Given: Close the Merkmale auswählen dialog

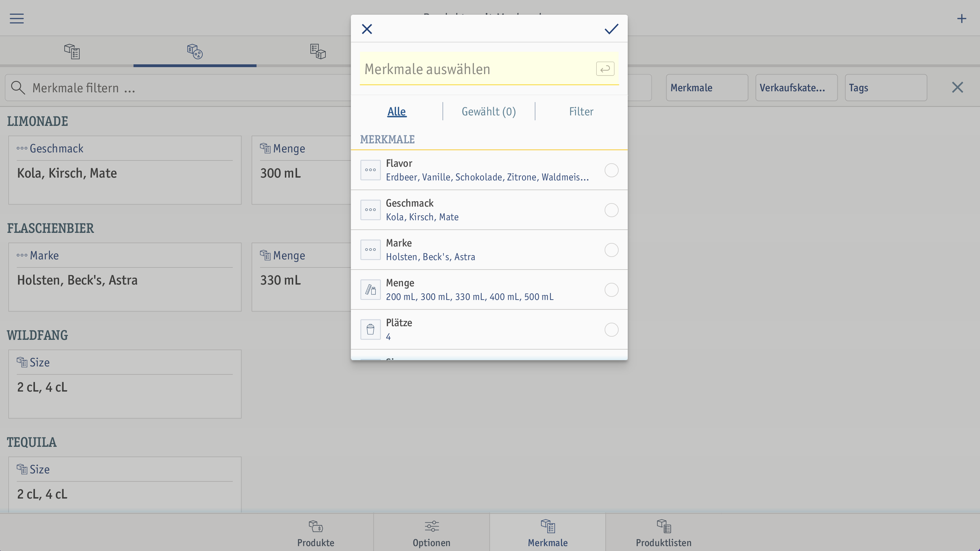Looking at the screenshot, I should (367, 29).
